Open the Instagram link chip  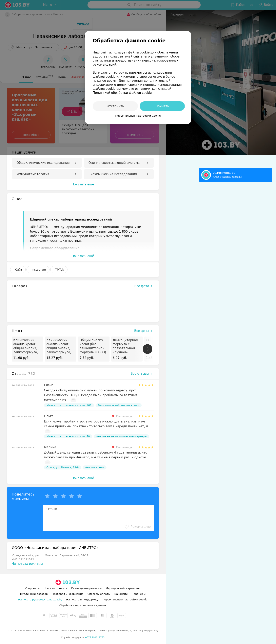pyautogui.click(x=38, y=270)
